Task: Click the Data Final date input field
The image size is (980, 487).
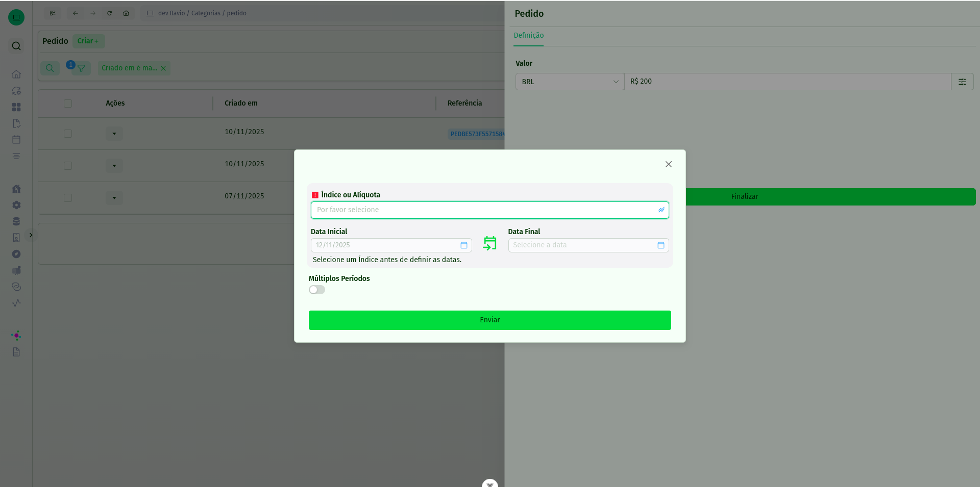Action: [582, 245]
